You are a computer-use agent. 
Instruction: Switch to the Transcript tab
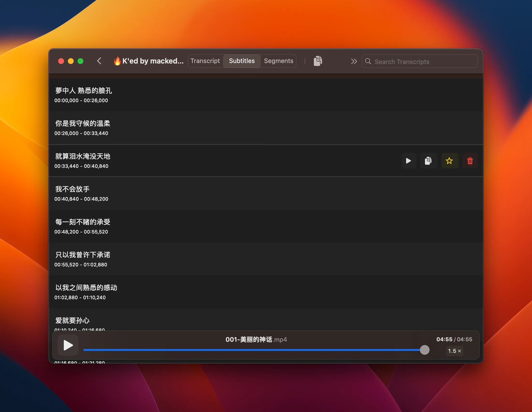(205, 61)
